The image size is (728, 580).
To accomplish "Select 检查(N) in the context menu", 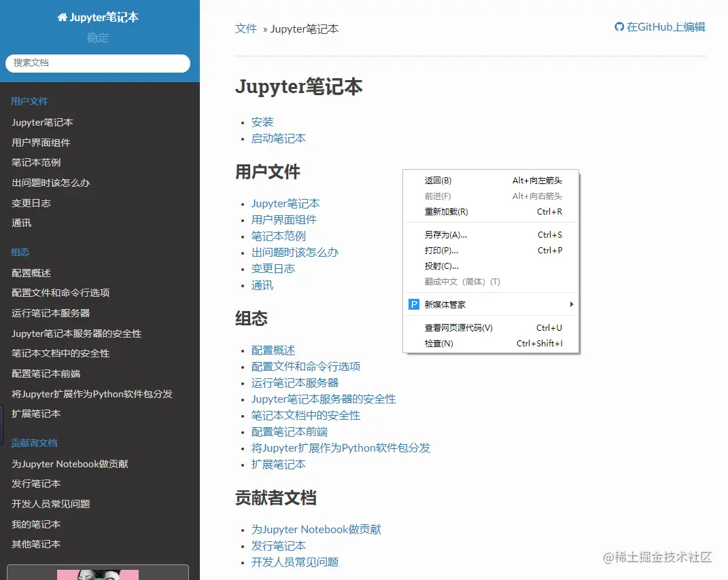I will click(x=491, y=344).
